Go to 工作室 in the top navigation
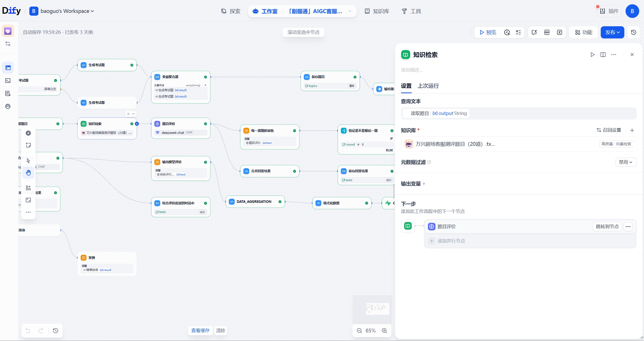Image resolution: width=644 pixels, height=341 pixels. [265, 11]
